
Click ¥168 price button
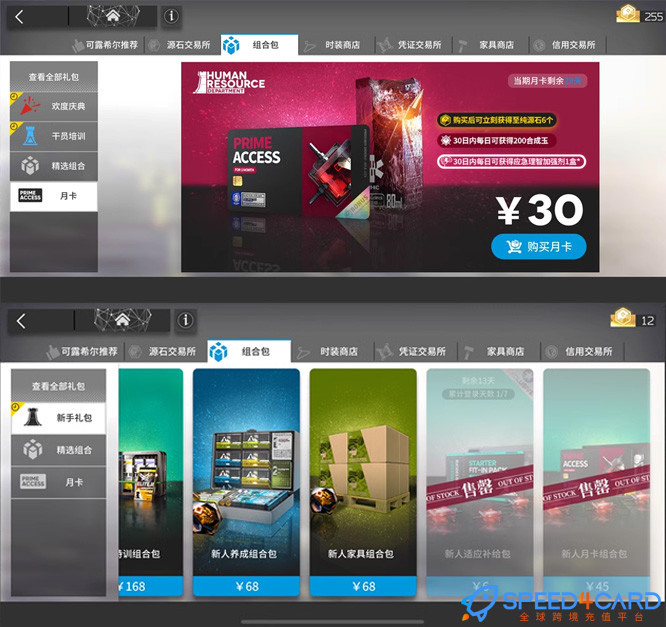pyautogui.click(x=151, y=586)
